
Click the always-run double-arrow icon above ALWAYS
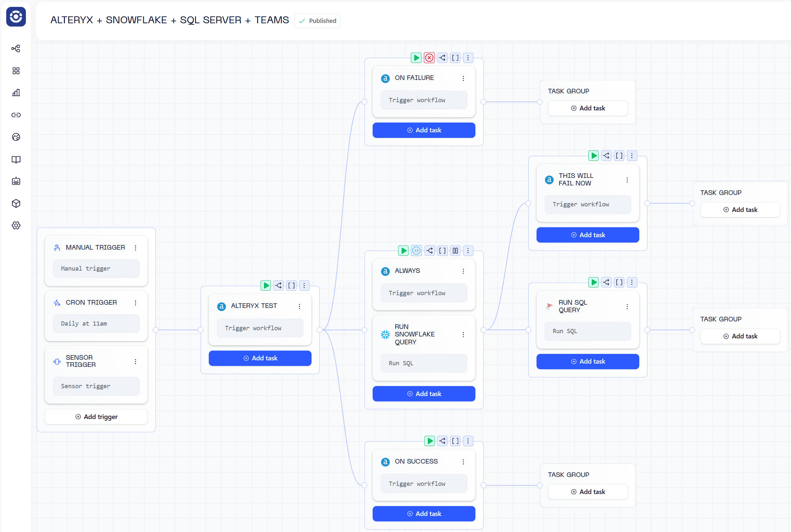tap(416, 251)
